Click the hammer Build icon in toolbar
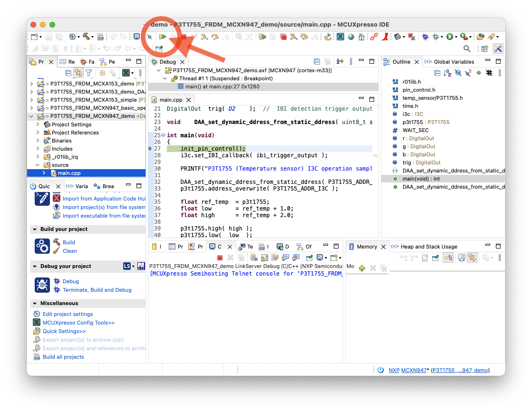 [x=86, y=37]
